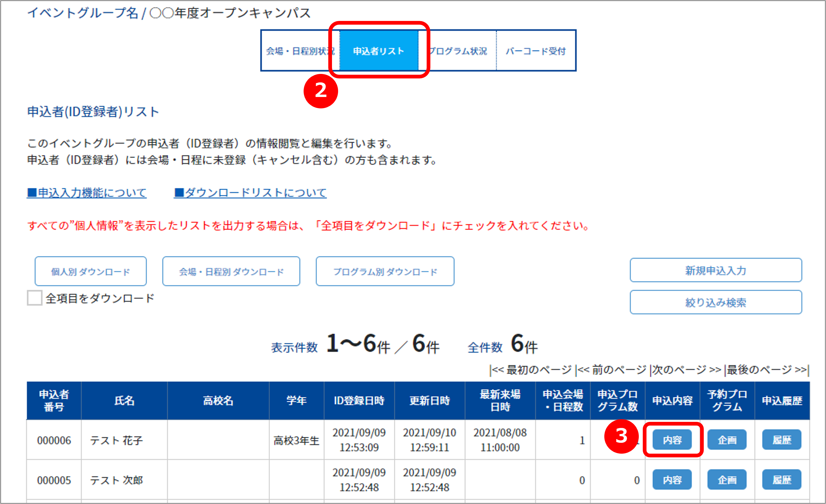Click the 申込履歴 column header
826x504 pixels.
pyautogui.click(x=782, y=400)
